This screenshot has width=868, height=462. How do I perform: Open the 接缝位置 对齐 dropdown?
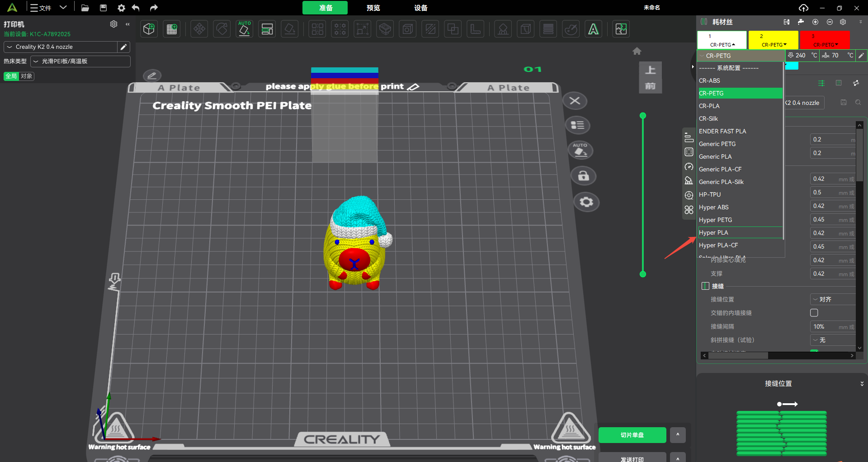coord(832,299)
